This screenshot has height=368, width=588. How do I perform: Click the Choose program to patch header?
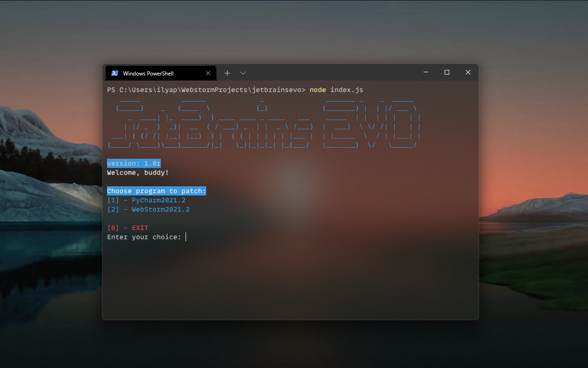click(x=156, y=191)
